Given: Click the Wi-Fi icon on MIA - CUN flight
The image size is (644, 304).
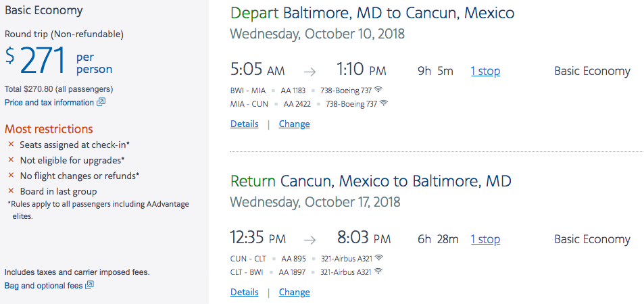Looking at the screenshot, I should [384, 103].
